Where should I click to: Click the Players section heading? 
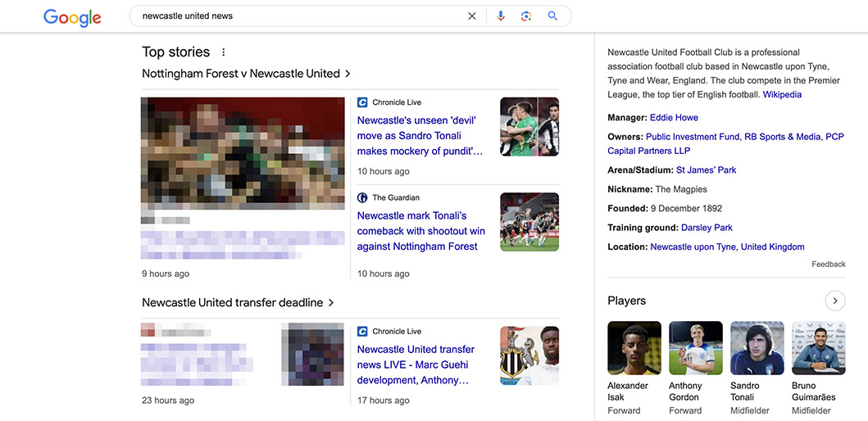coord(627,301)
